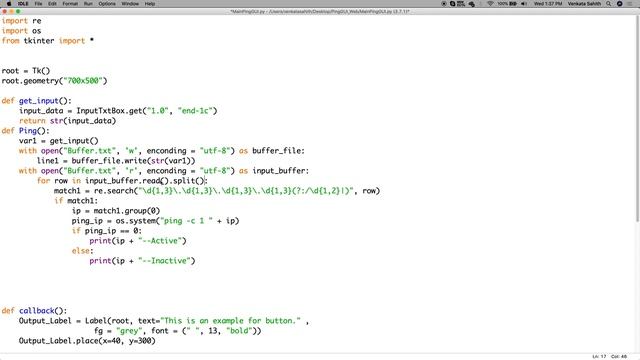The width and height of the screenshot is (640, 360).
Task: Click the buffer_file.write line
Action: coord(116,161)
